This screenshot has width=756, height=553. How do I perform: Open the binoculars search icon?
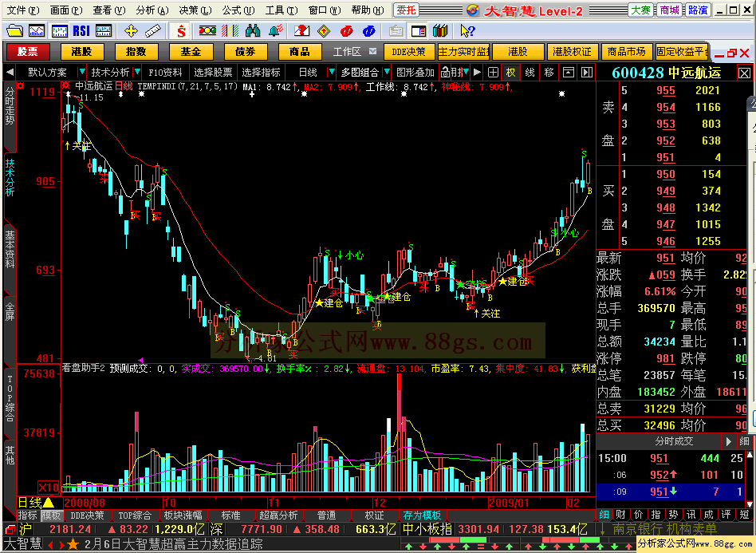click(253, 31)
